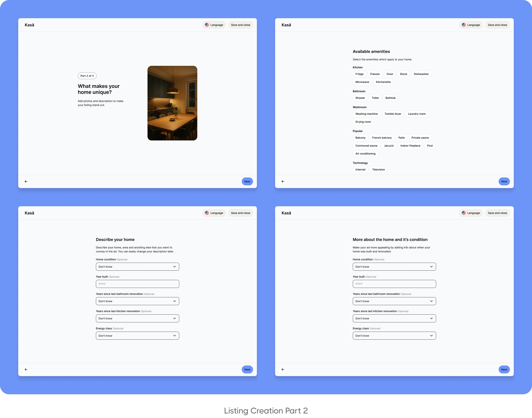Click Kasă logo in the amenities panel
The image size is (532, 418).
[286, 25]
